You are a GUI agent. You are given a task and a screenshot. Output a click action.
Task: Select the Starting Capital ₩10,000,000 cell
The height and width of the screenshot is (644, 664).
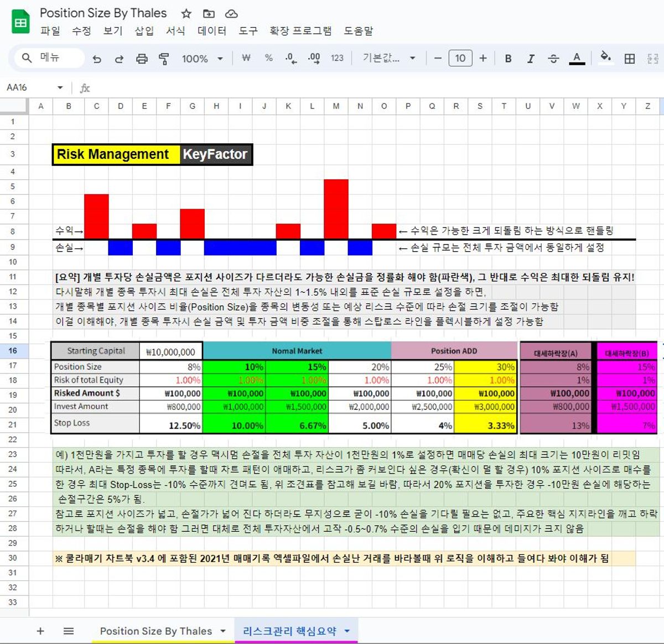[x=170, y=352]
